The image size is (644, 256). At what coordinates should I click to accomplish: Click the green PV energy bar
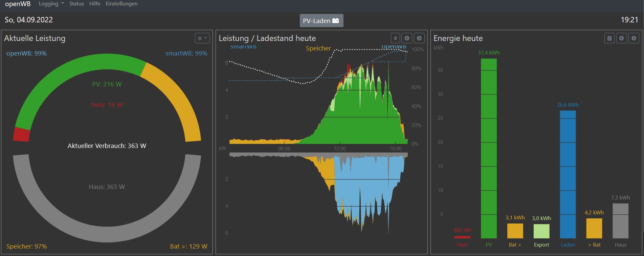click(489, 148)
